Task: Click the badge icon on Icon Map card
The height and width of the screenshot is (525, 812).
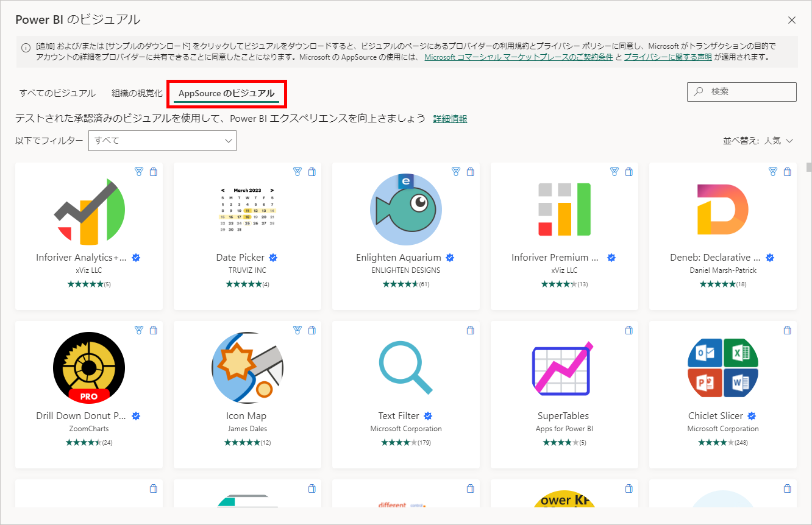Action: pyautogui.click(x=297, y=330)
